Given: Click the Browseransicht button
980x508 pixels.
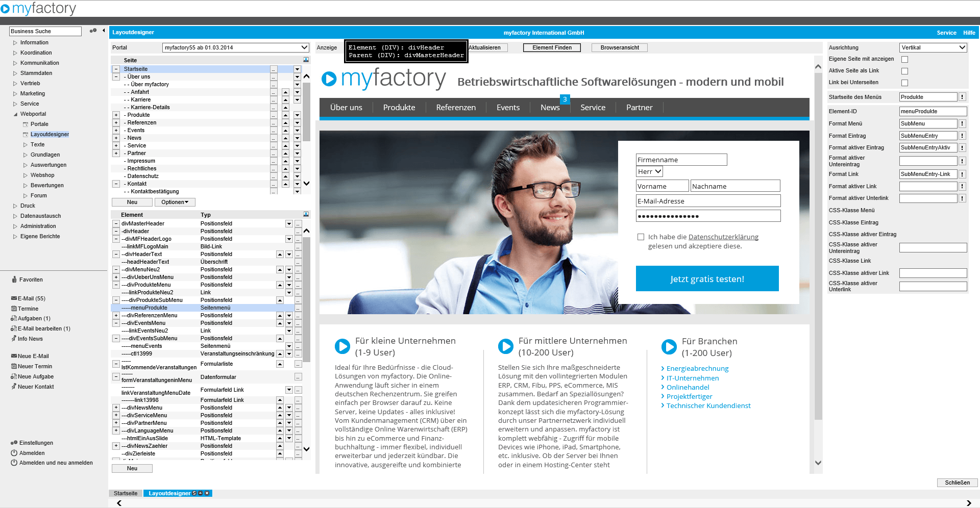Looking at the screenshot, I should 620,47.
